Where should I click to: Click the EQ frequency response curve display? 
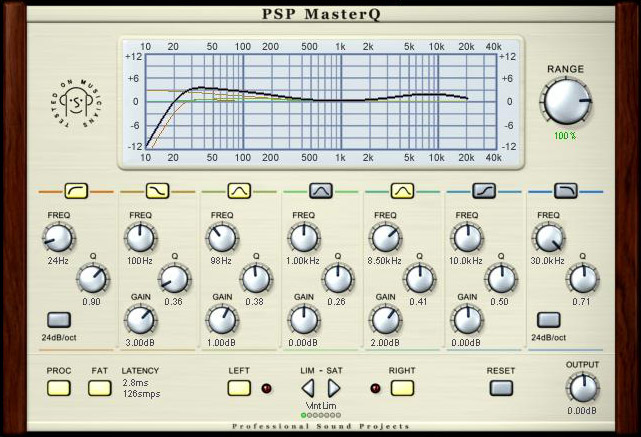coord(321,102)
